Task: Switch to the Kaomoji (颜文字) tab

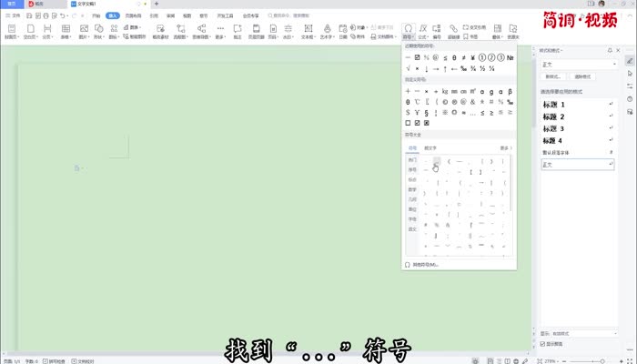Action: [430, 148]
